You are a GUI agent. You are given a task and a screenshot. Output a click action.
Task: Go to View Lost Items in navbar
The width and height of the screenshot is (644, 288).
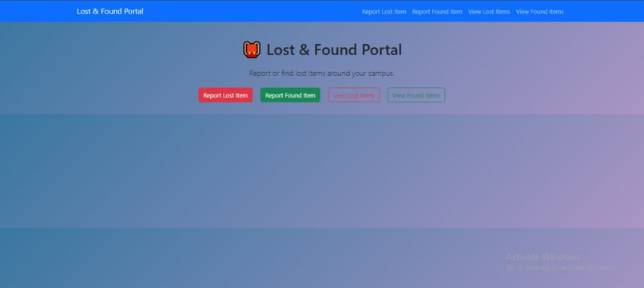489,11
